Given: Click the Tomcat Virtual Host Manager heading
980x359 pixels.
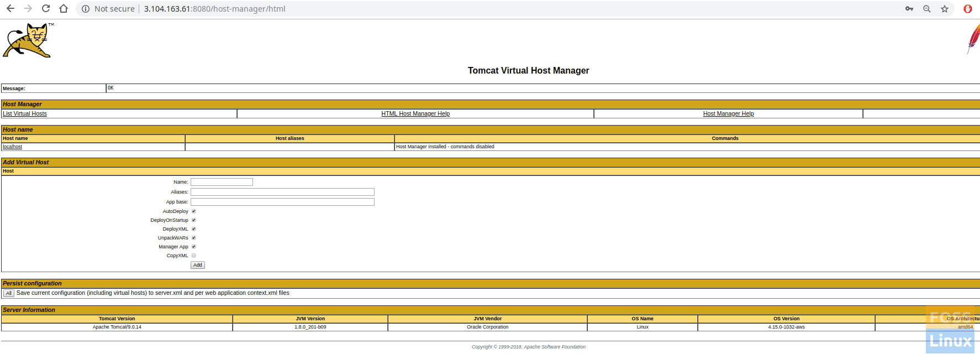Looking at the screenshot, I should (x=529, y=71).
